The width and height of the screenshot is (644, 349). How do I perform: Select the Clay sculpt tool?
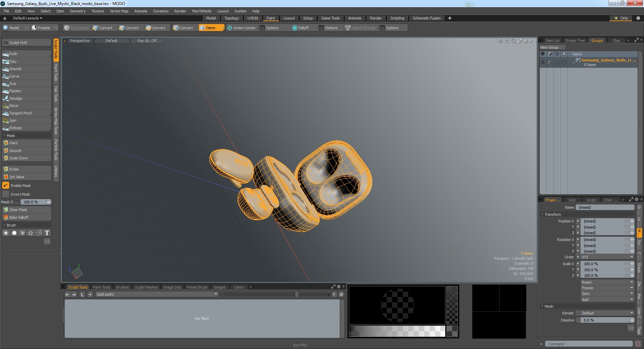coord(26,61)
